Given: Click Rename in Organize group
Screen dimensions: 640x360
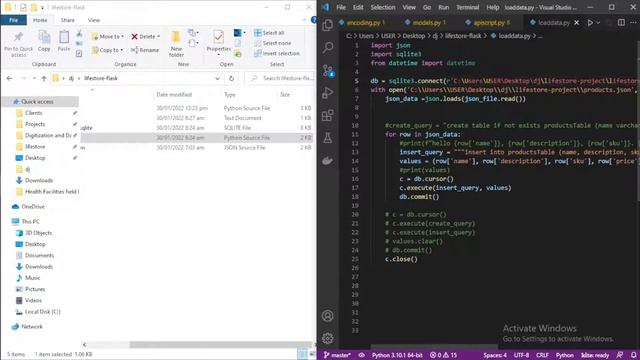Looking at the screenshot, I should (x=145, y=50).
